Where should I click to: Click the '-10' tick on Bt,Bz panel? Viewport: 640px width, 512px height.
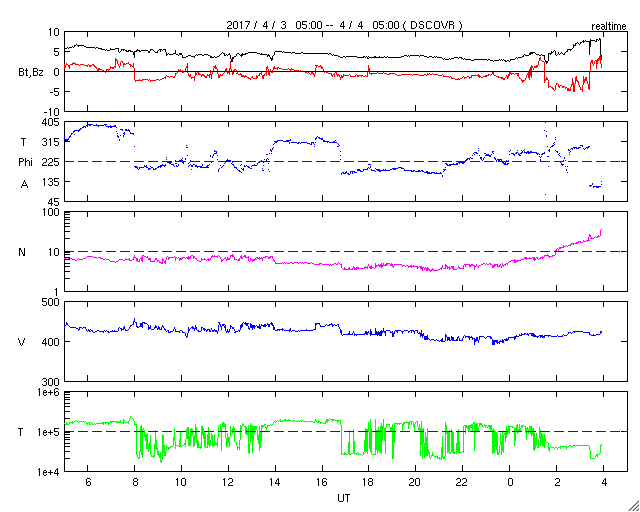[52, 112]
